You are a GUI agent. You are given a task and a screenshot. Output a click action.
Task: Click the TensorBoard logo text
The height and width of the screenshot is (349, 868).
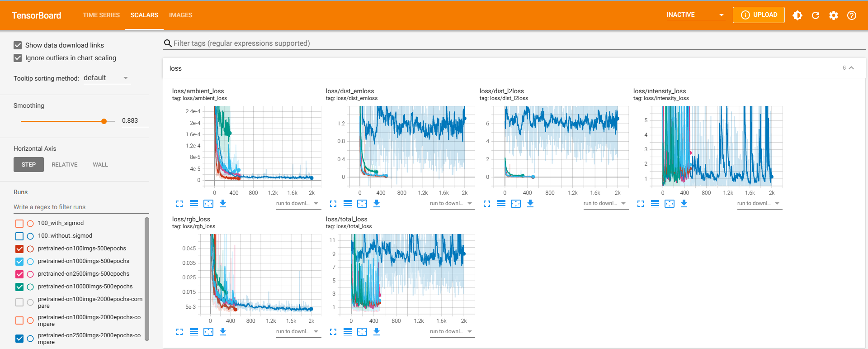[37, 15]
